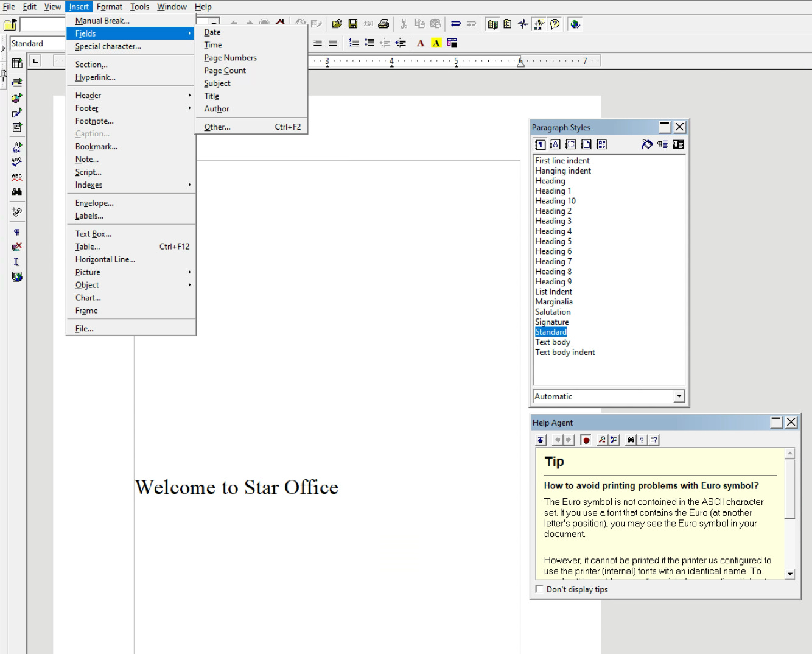Select Character Styles button in Stylist
Image resolution: width=812 pixels, height=654 pixels.
555,144
